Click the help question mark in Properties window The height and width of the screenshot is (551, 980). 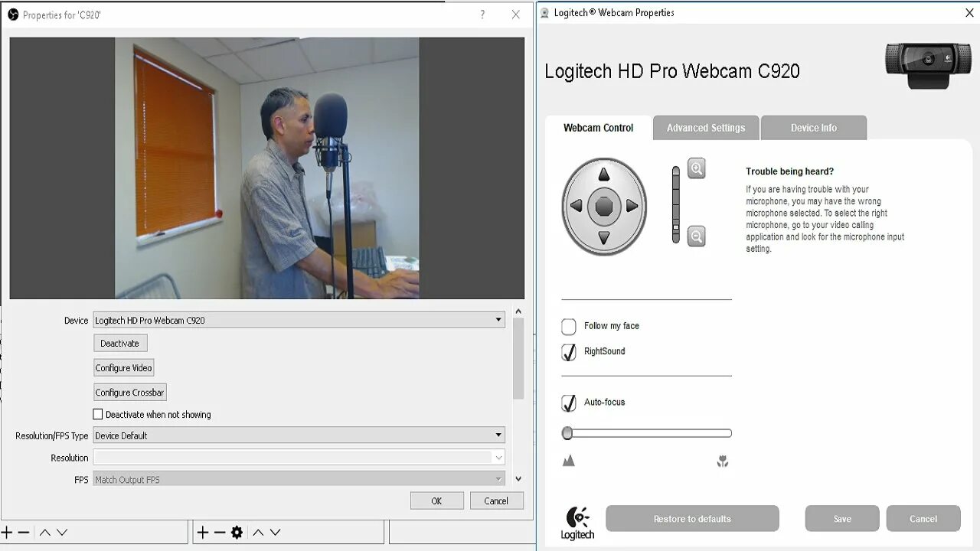click(482, 15)
